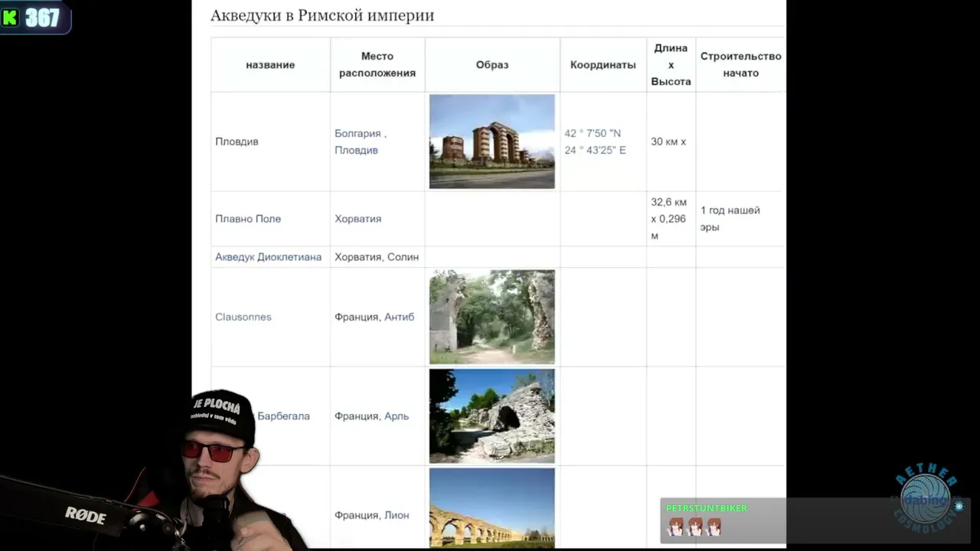Open the Антиб link
Screen dimensions: 980x551
(x=399, y=317)
